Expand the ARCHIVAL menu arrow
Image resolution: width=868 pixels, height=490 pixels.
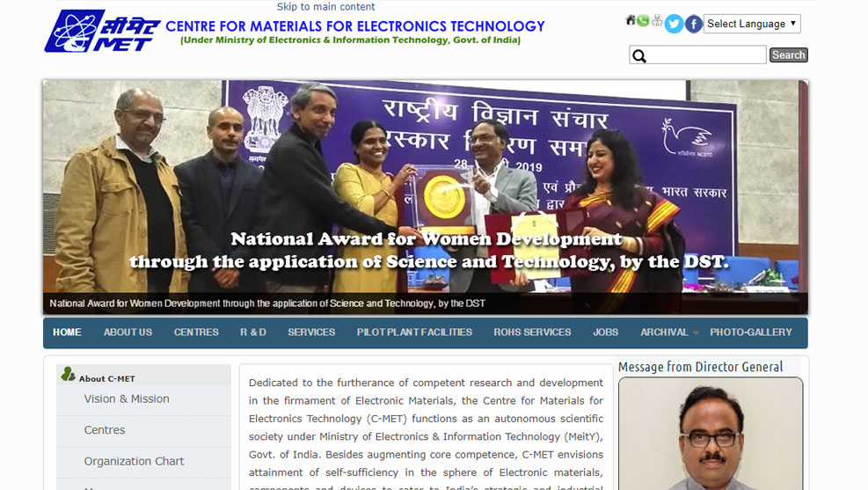point(696,333)
